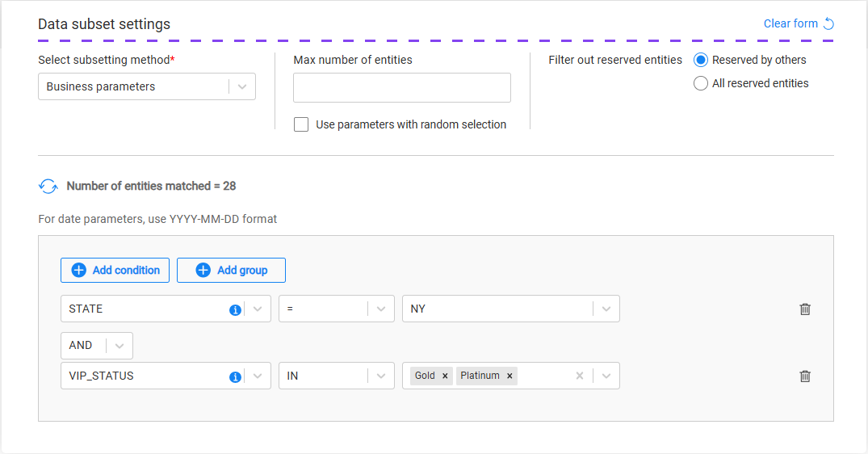Open the IN operator dropdown

(x=380, y=376)
